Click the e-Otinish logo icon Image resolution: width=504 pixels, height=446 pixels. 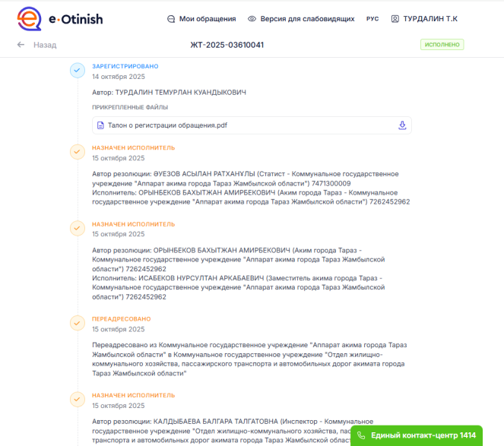click(x=30, y=19)
